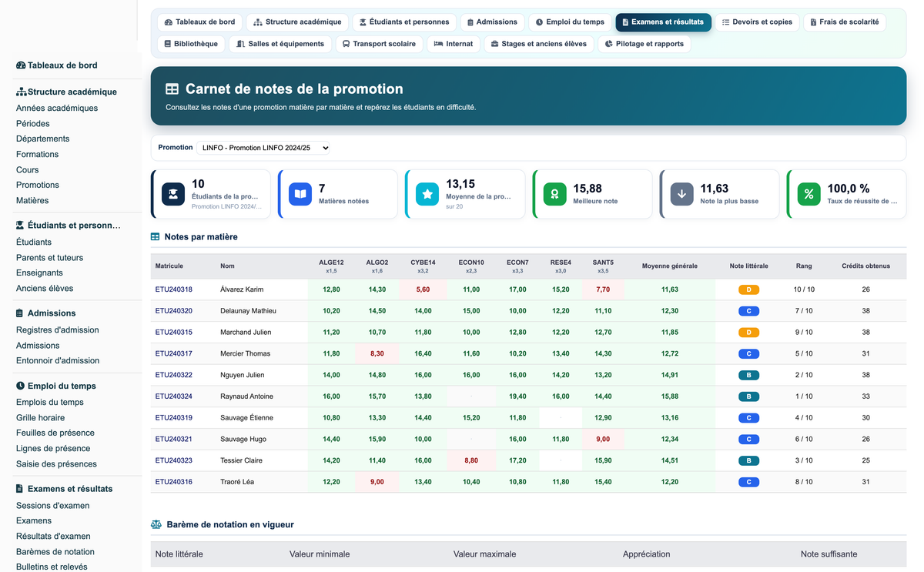Screen dimensions: 924x572
Task: Open the Transport scolaire tab
Action: [380, 44]
